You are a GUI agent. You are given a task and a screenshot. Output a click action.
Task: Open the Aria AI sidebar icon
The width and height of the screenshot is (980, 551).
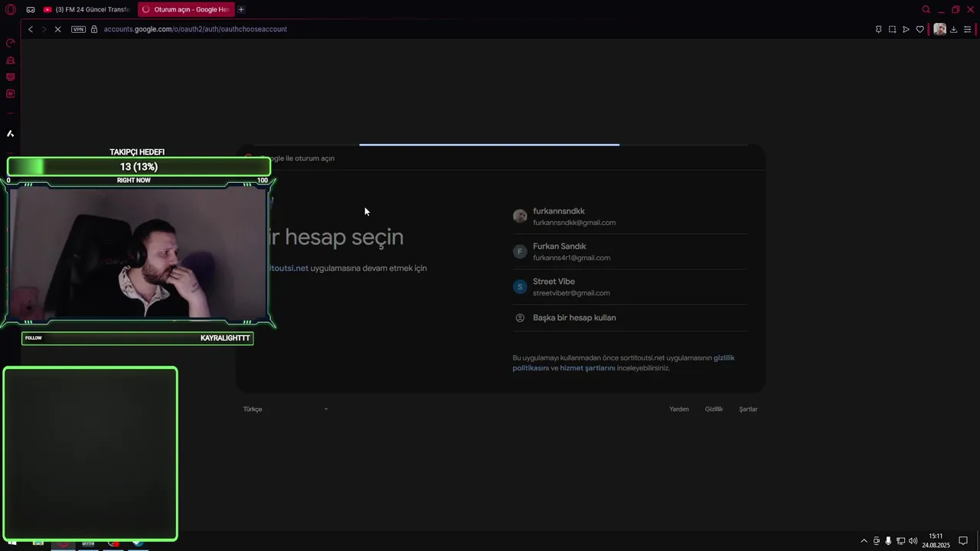(x=11, y=134)
